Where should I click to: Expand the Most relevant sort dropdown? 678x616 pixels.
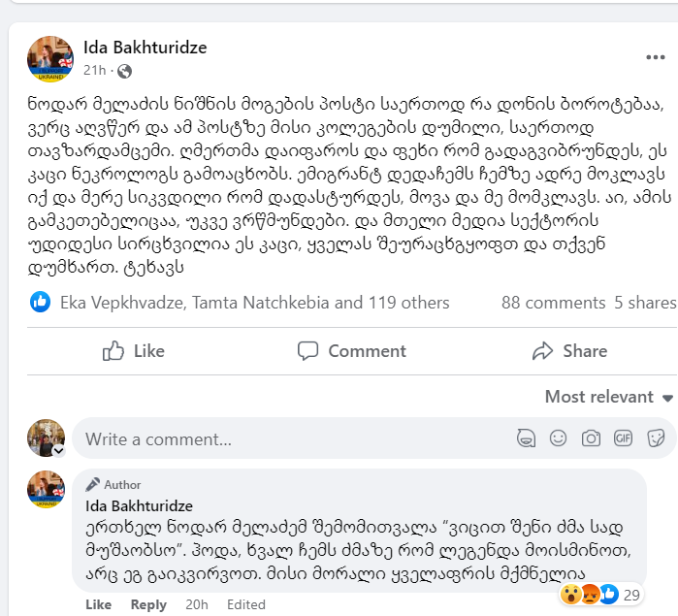click(x=609, y=397)
